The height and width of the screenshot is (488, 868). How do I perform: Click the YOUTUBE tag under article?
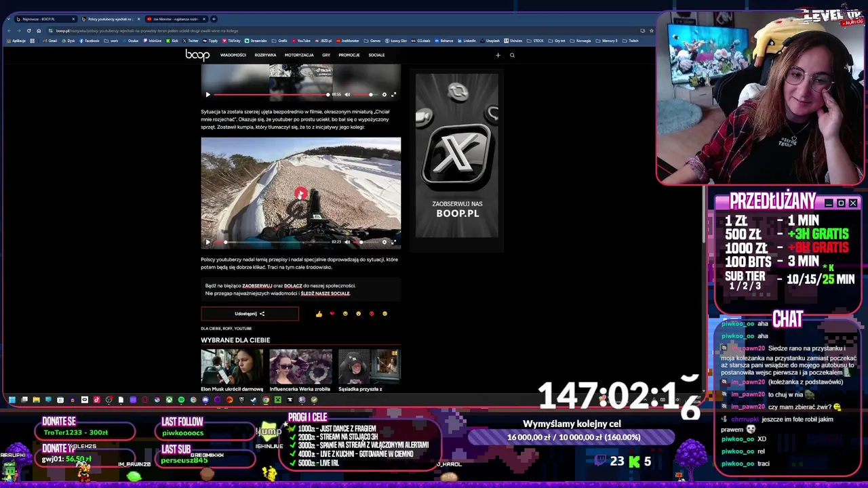point(243,329)
